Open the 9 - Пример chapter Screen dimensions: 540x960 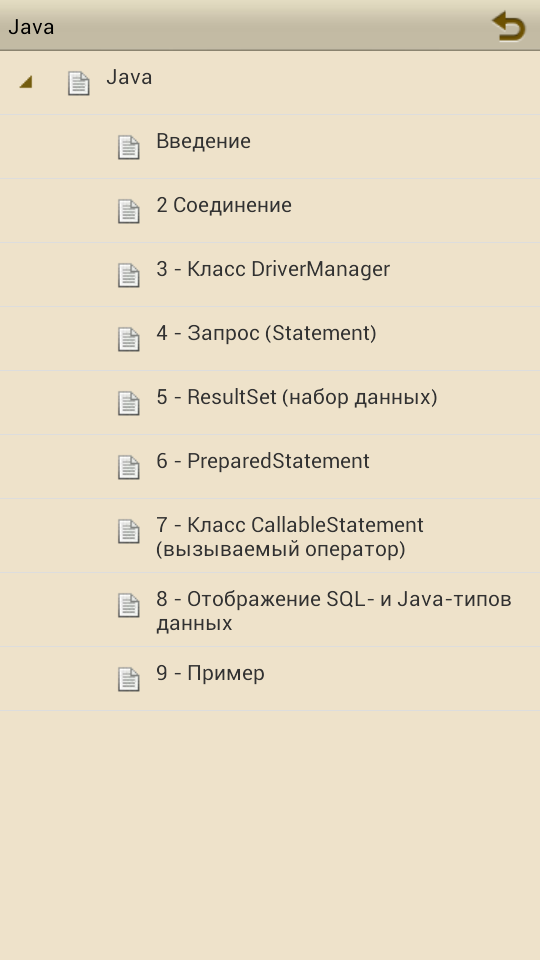tap(270, 679)
